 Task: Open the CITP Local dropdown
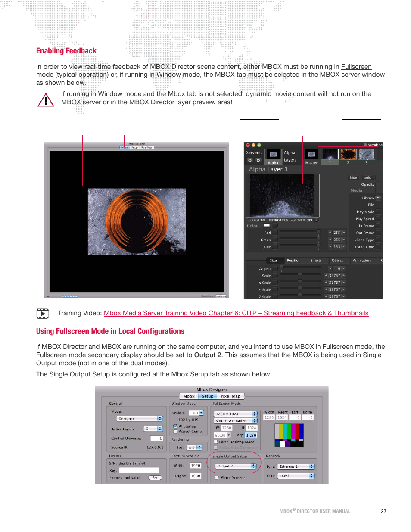click(x=296, y=476)
